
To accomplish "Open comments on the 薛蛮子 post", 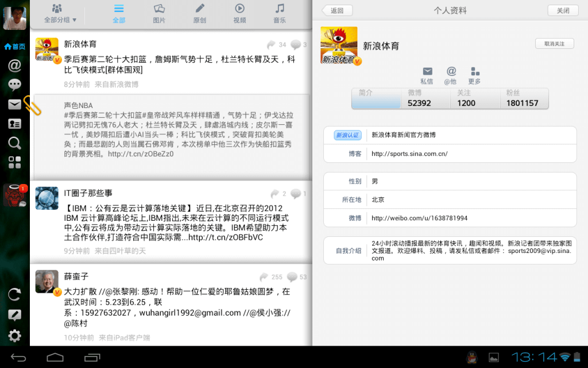I will tap(297, 277).
